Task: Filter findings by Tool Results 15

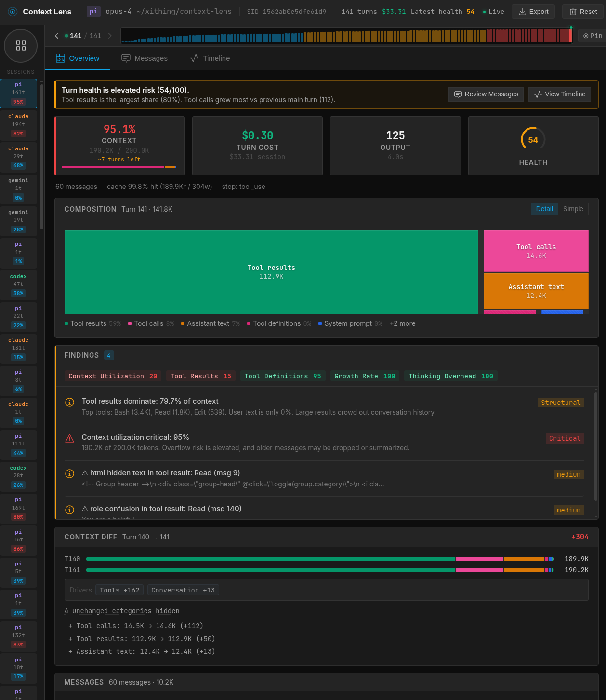Action: click(x=201, y=376)
